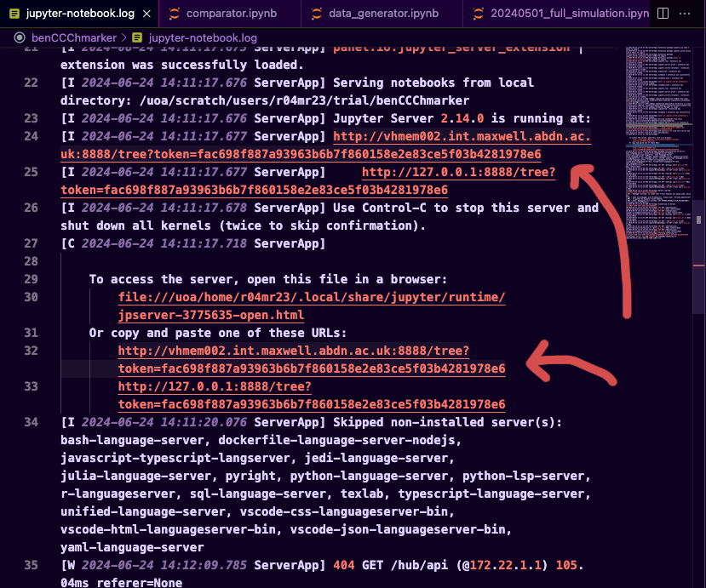Click the directory path '/uoa/scratch/users/r04mr23/trial/benCCChmarker'
The height and width of the screenshot is (588, 706).
(304, 100)
